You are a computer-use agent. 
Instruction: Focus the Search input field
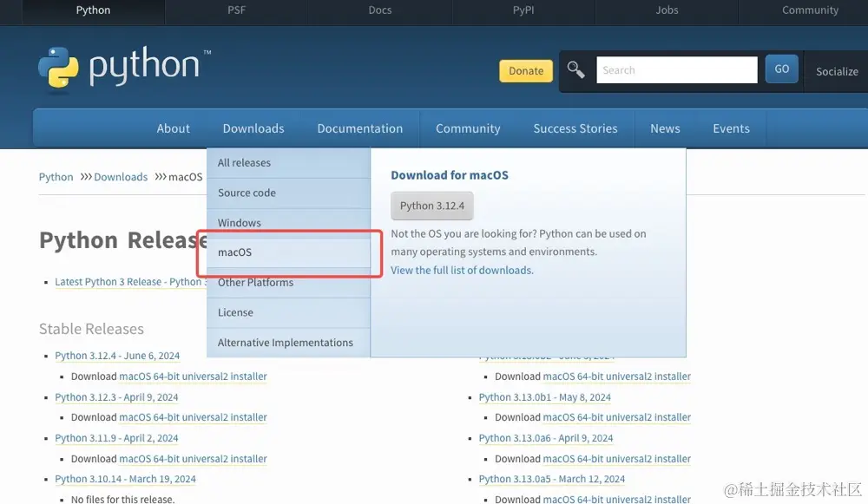(x=676, y=70)
